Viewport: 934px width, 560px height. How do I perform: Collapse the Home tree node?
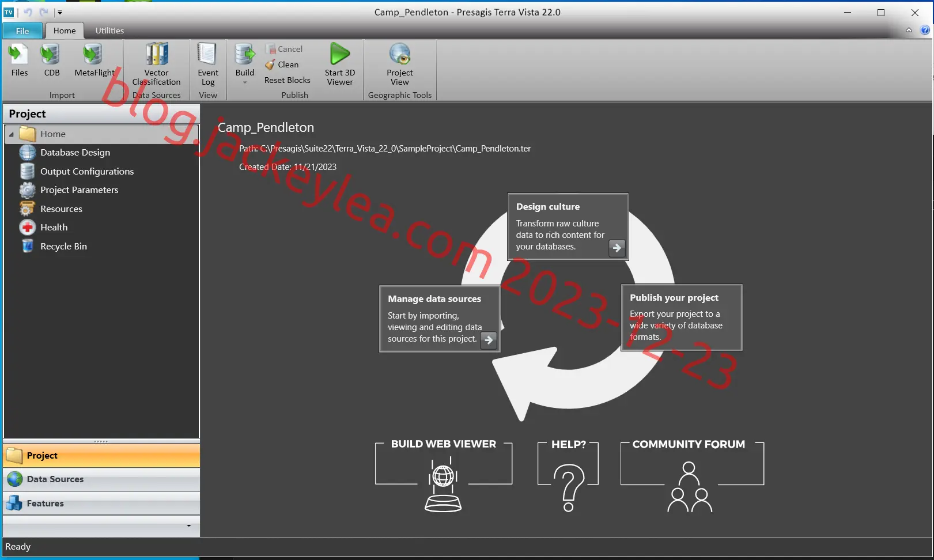tap(12, 134)
